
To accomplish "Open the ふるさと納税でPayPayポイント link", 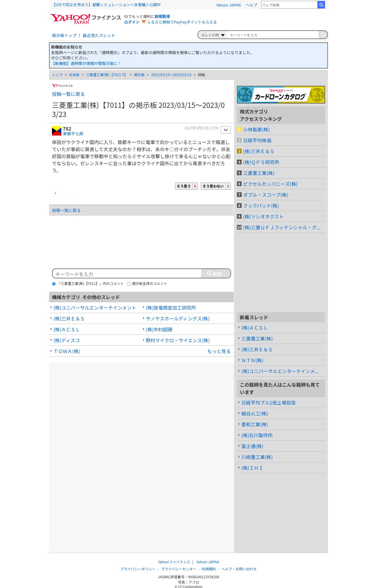I will tap(182, 22).
